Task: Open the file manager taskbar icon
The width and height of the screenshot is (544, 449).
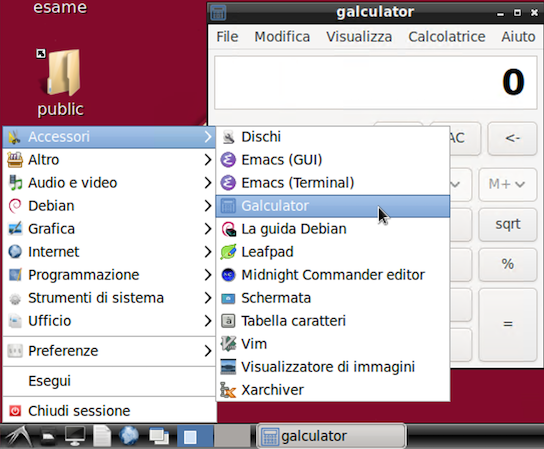Action: (x=48, y=437)
